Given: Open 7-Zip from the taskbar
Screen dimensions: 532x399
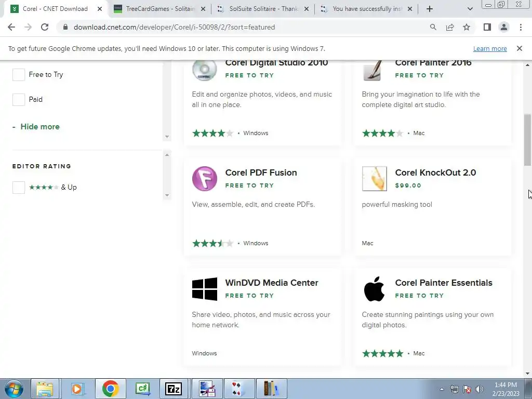Looking at the screenshot, I should [174, 389].
